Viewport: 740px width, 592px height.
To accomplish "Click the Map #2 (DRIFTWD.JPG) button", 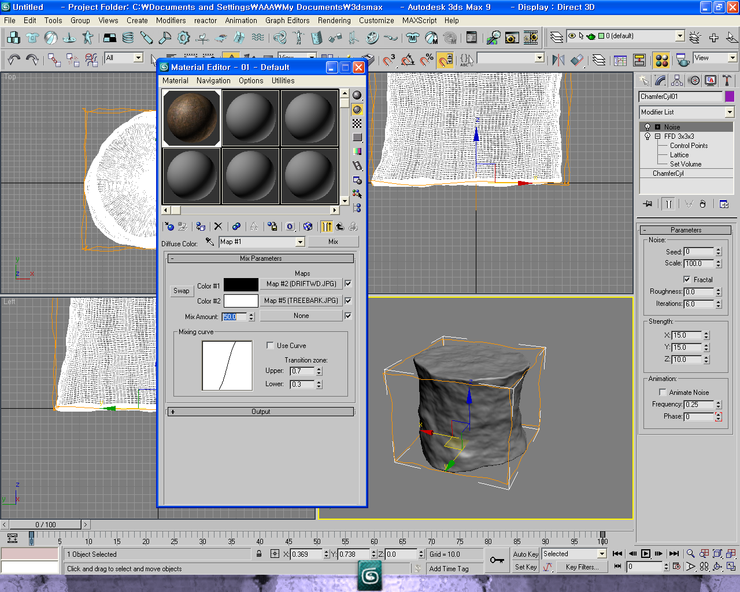I will coord(301,284).
